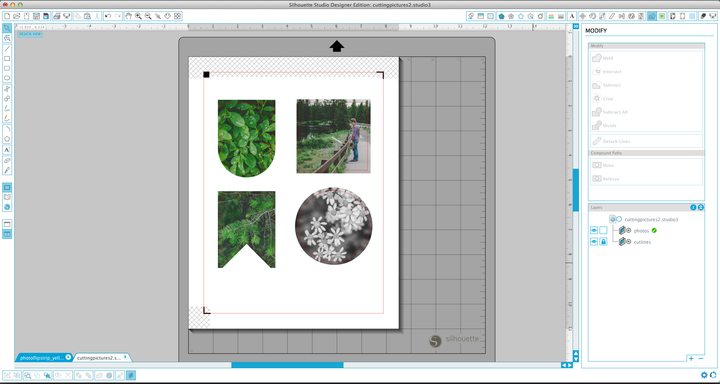Fit the page to the window

pyautogui.click(x=177, y=16)
